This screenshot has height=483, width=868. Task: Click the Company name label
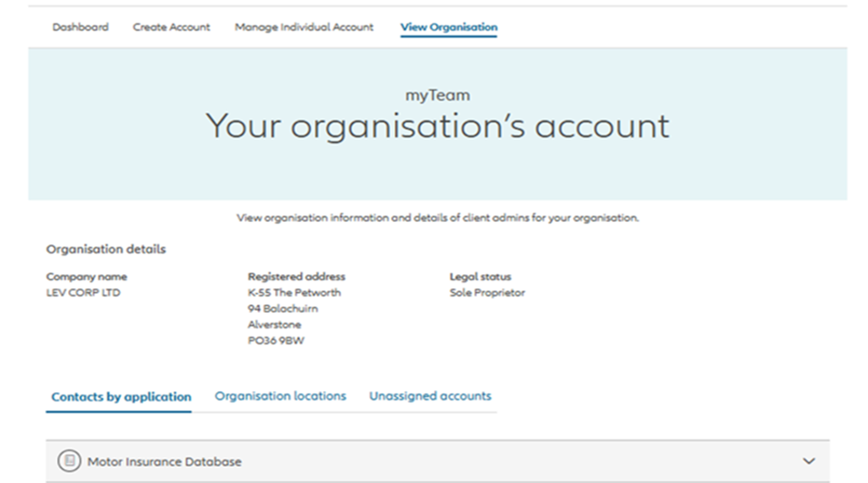(86, 276)
